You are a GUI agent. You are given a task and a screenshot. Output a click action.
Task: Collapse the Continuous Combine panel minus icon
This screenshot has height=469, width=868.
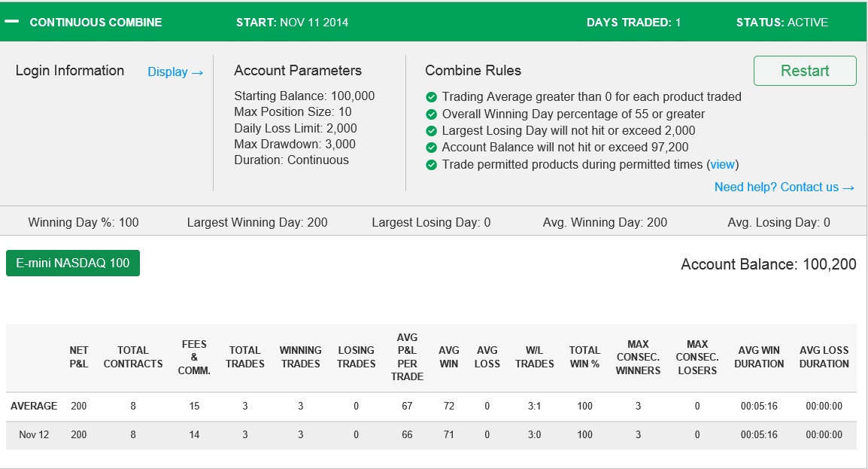click(11, 22)
